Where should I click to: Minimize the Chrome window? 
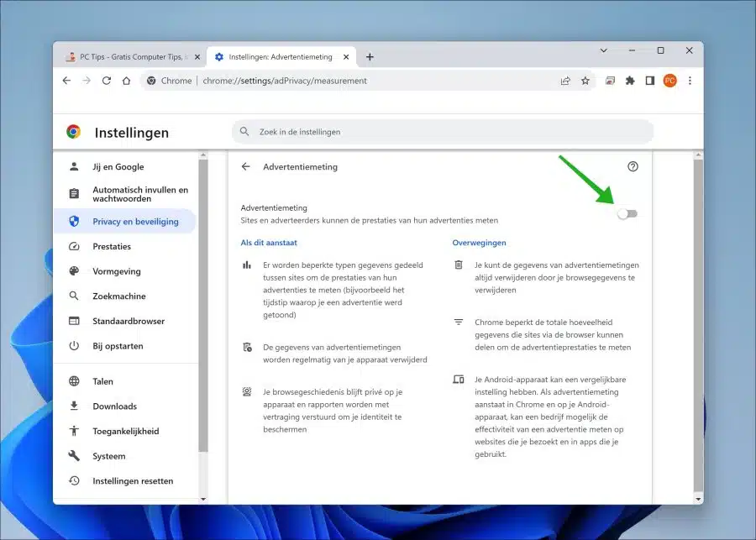tap(632, 50)
